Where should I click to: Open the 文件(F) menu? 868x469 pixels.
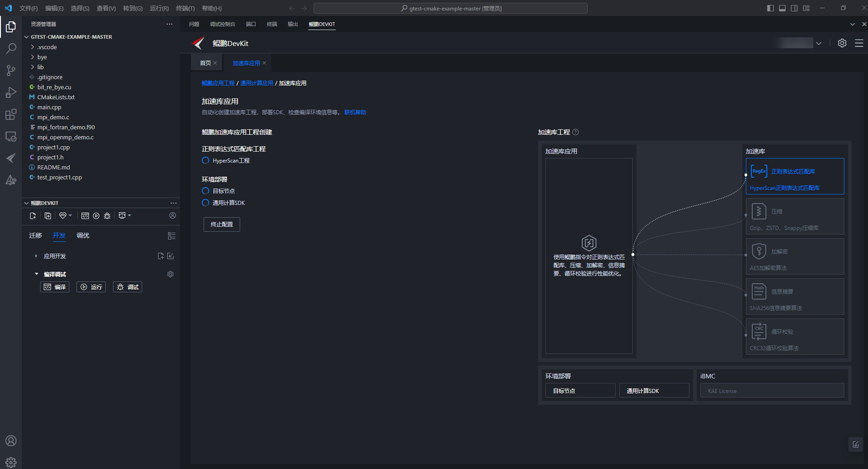click(x=29, y=8)
